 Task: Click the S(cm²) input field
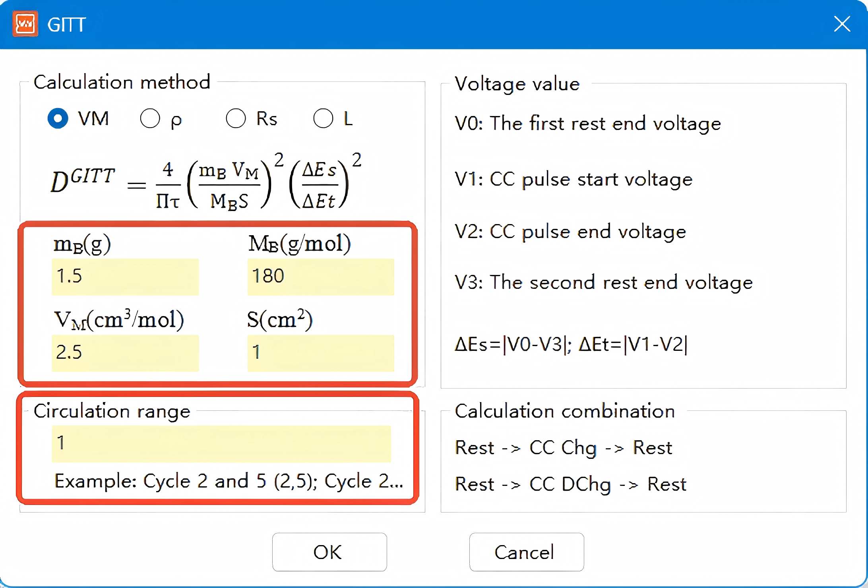coord(321,353)
